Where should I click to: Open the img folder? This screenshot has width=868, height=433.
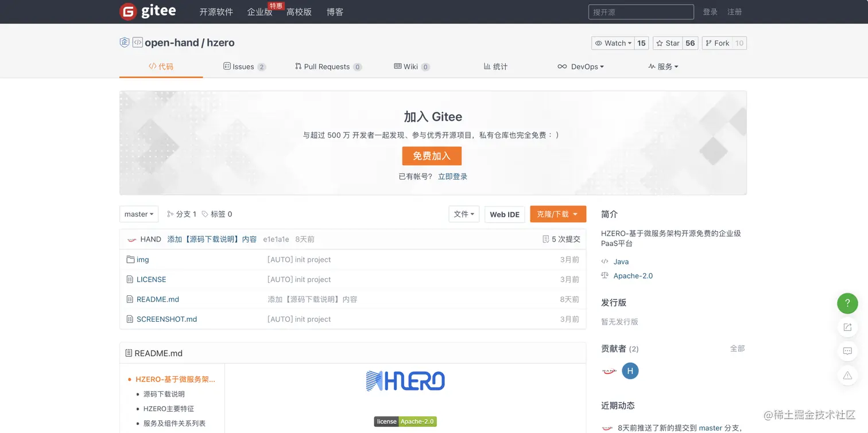143,259
